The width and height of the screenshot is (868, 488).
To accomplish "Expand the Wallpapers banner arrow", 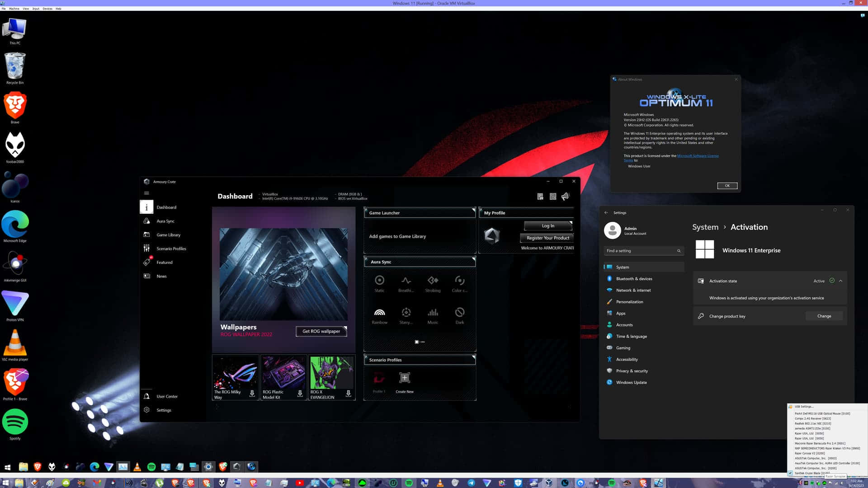I will 346,328.
